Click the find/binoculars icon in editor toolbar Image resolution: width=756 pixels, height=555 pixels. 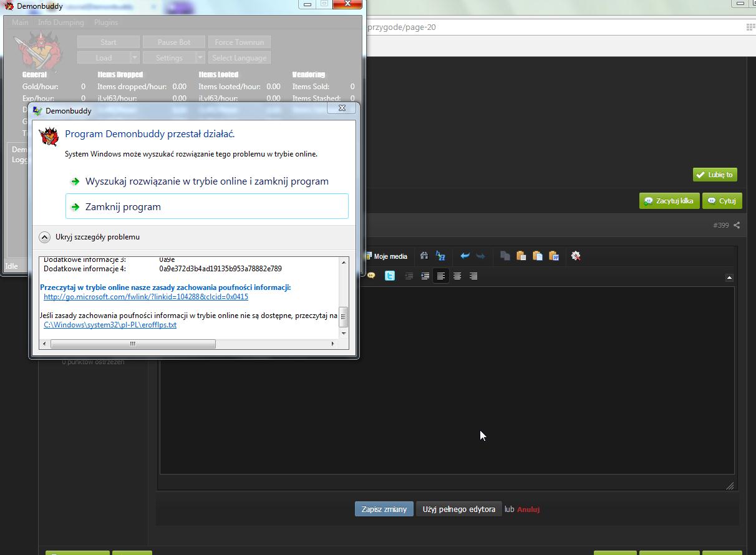(424, 256)
